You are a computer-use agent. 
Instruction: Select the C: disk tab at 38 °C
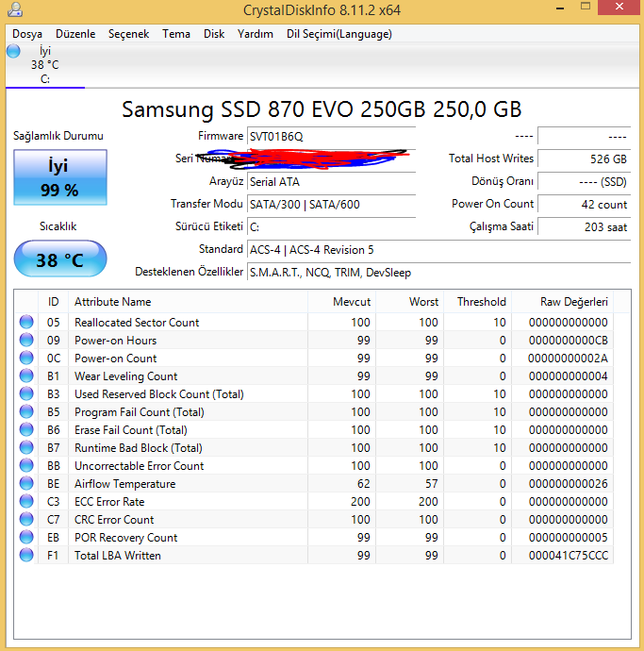pos(45,65)
